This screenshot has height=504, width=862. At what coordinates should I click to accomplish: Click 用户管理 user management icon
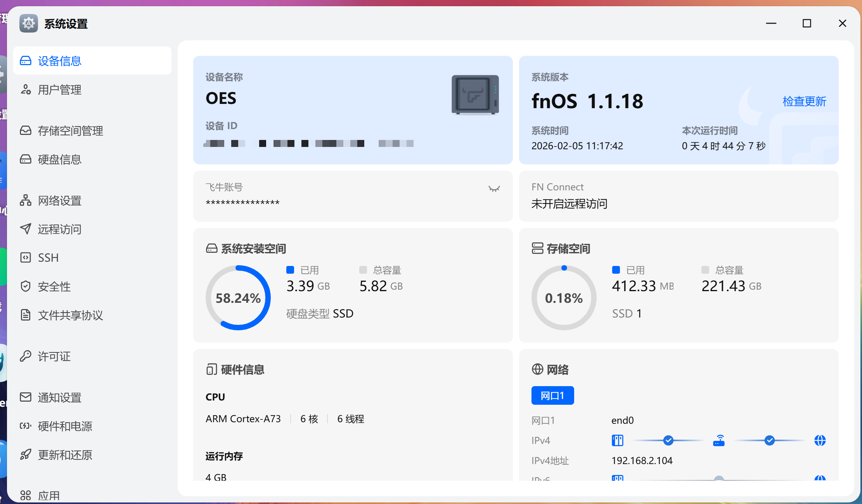click(26, 90)
